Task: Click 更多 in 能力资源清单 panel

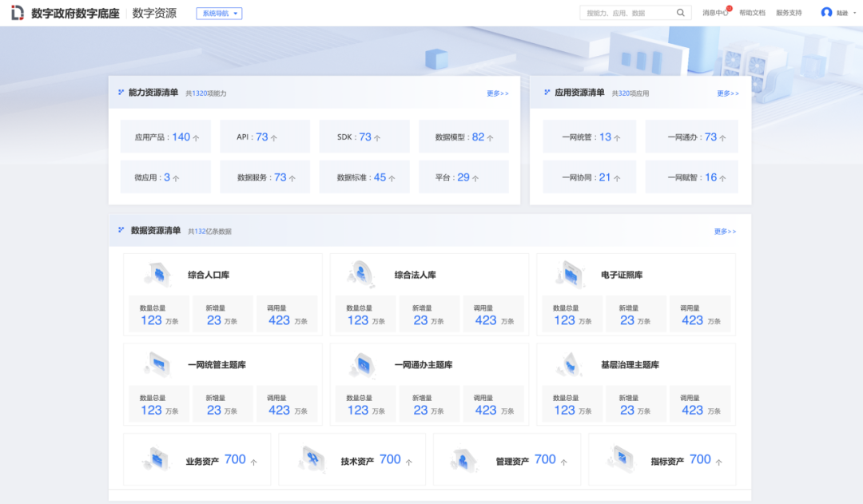Action: pyautogui.click(x=497, y=93)
